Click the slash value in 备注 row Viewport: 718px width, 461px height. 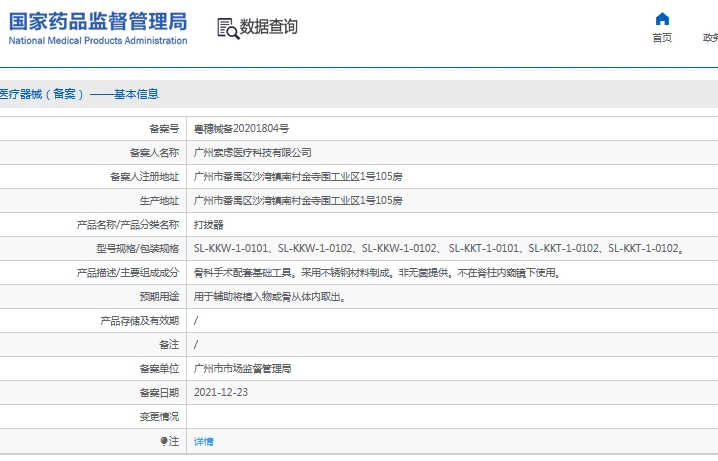pyautogui.click(x=196, y=345)
